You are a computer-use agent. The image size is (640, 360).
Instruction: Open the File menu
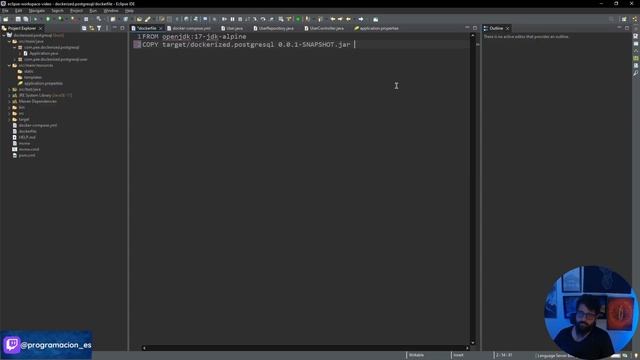(x=5, y=11)
